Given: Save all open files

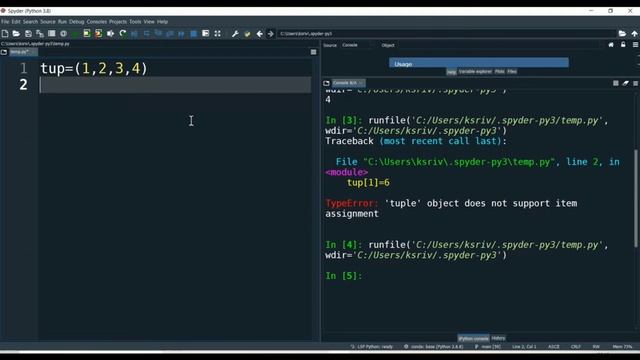Looking at the screenshot, I should point(40,33).
